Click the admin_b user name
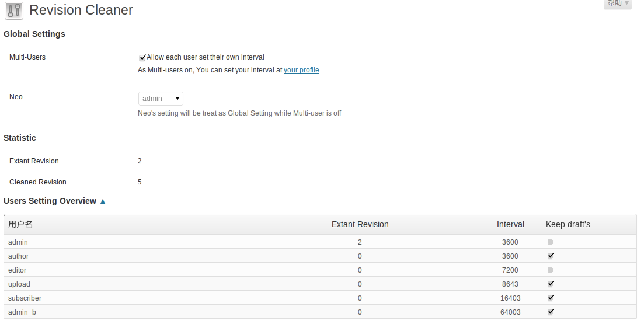The width and height of the screenshot is (644, 324). coord(22,312)
